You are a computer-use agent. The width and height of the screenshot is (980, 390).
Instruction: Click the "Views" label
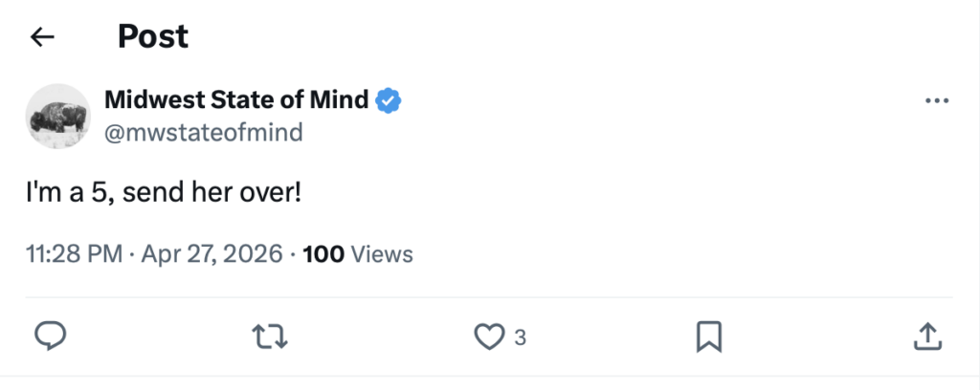pos(382,254)
